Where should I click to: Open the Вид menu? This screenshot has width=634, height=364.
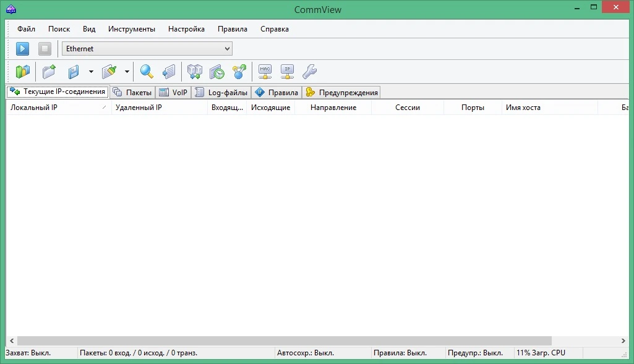[x=89, y=29]
